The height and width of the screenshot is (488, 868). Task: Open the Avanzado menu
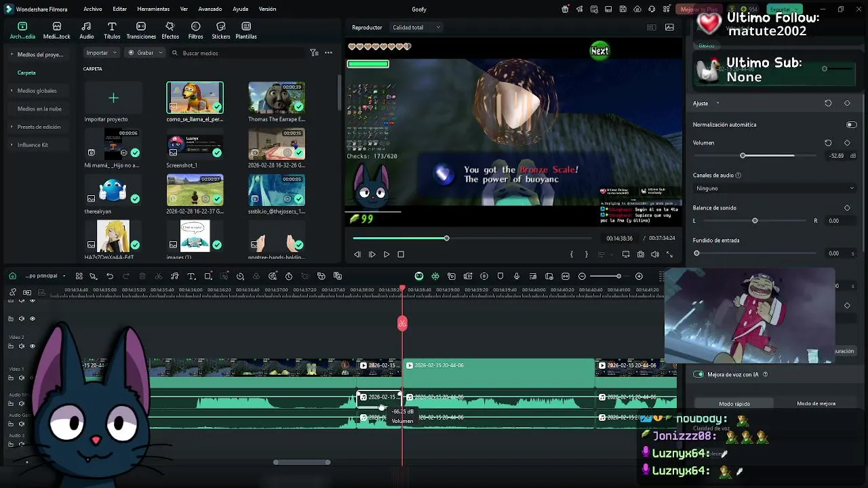tap(210, 9)
